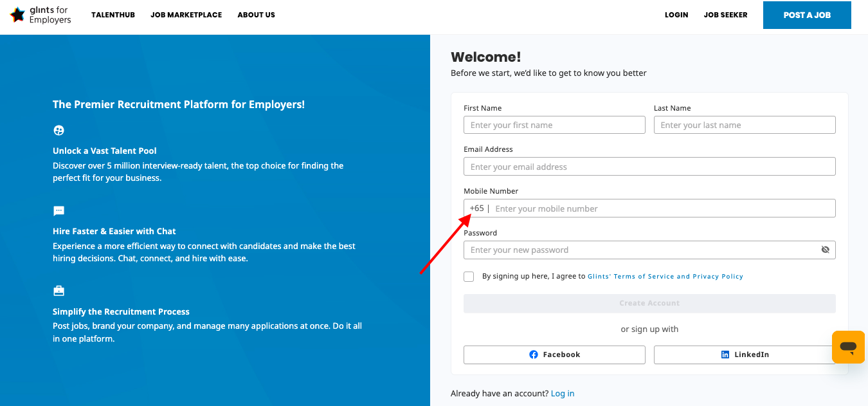
Task: Click the Create Account button
Action: pyautogui.click(x=649, y=303)
